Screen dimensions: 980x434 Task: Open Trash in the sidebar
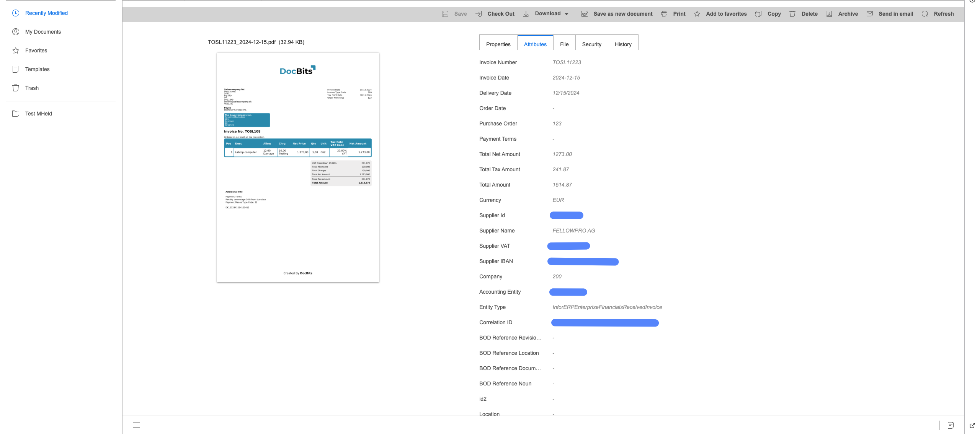point(32,88)
